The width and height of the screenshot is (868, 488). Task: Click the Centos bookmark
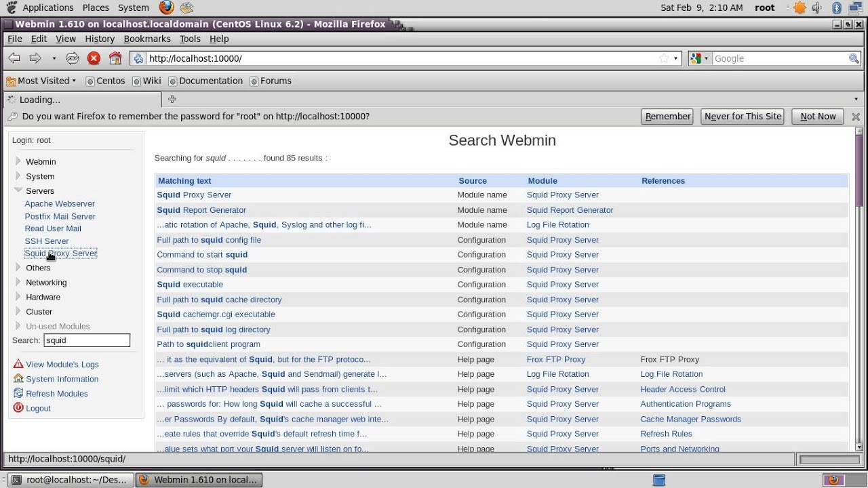106,81
